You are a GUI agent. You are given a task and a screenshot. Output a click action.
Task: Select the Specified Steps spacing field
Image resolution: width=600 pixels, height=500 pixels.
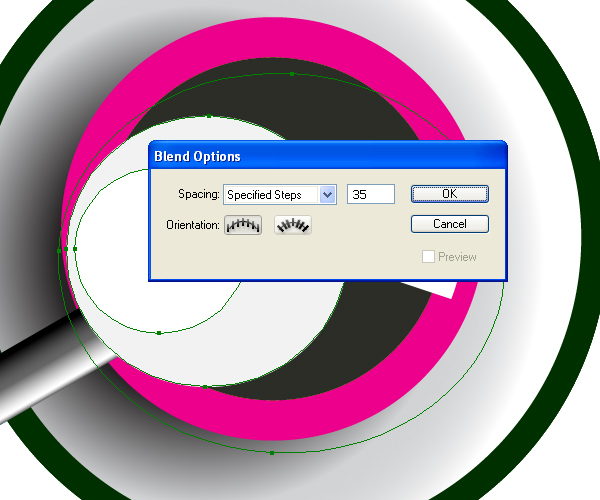(280, 195)
